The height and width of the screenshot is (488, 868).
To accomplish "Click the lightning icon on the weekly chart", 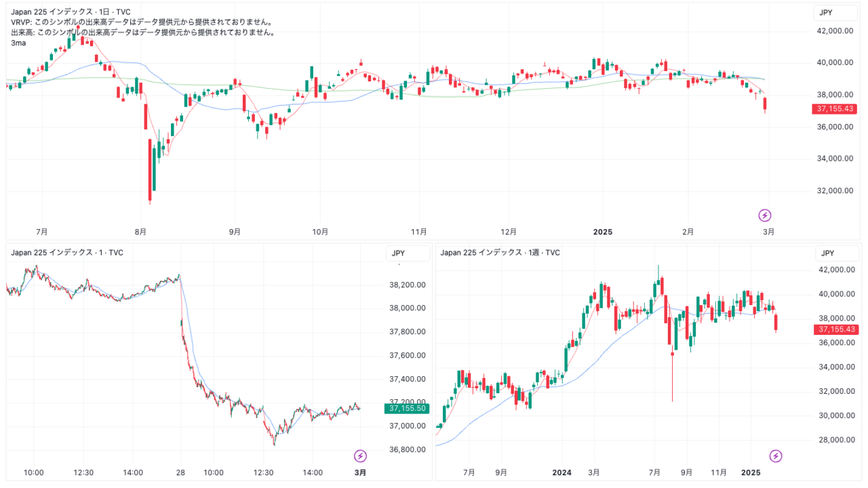I will pos(776,456).
